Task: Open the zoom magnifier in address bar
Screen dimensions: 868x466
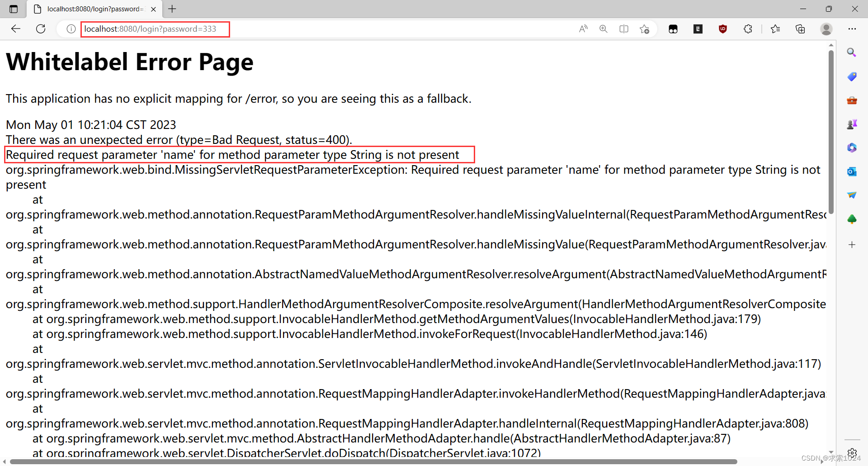Action: pyautogui.click(x=604, y=29)
